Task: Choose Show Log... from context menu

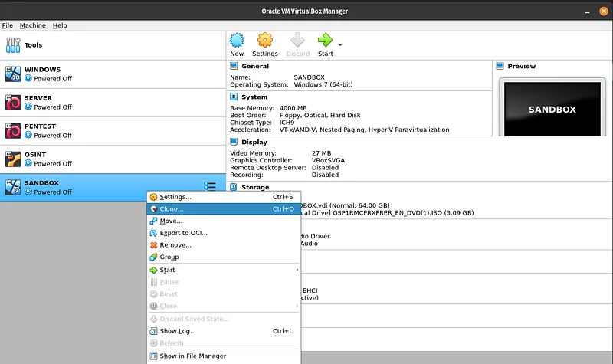Action: tap(224, 331)
